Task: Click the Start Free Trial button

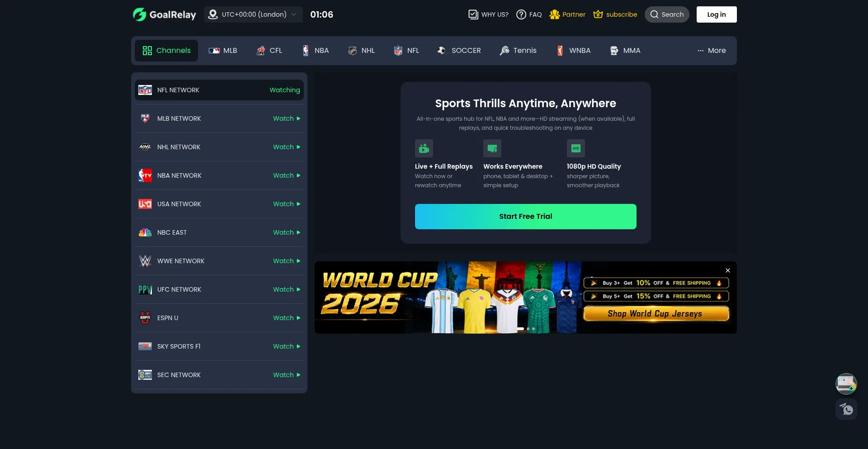Action: (526, 217)
